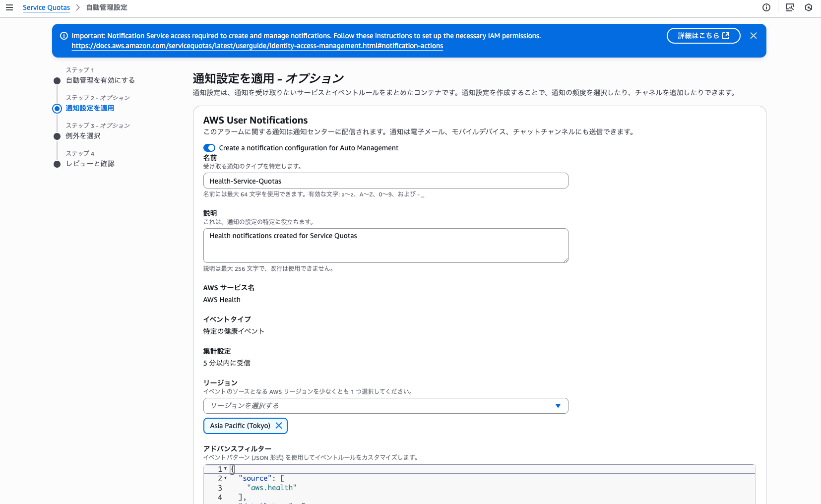Image resolution: width=821 pixels, height=504 pixels.
Task: Open the monitor with wrench icon
Action: (790, 7)
